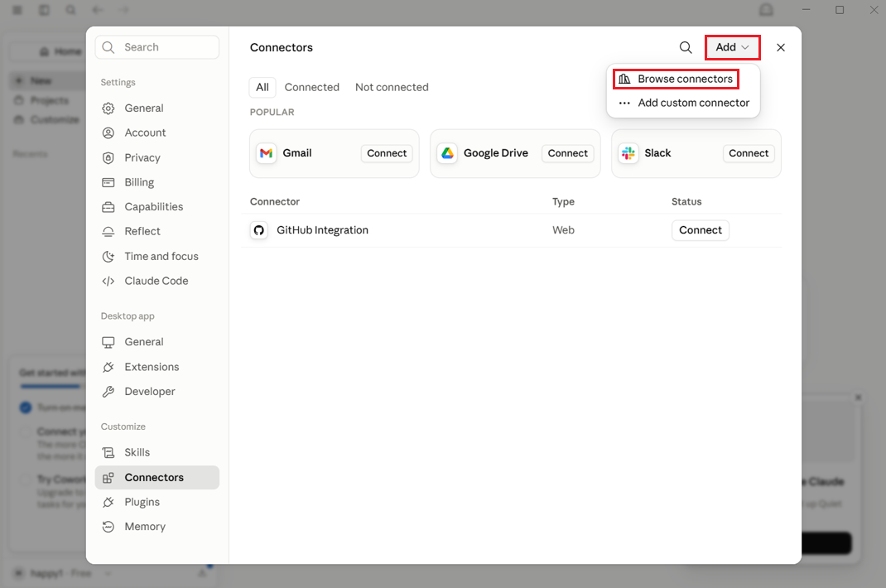Screen dimensions: 886x588
Task: Connect the Gmail connector
Action: pyautogui.click(x=387, y=153)
